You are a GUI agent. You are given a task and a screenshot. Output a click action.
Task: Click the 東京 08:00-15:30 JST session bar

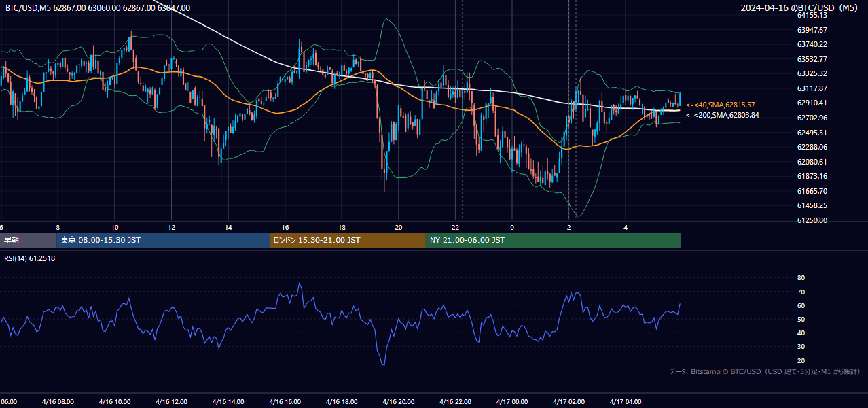163,240
